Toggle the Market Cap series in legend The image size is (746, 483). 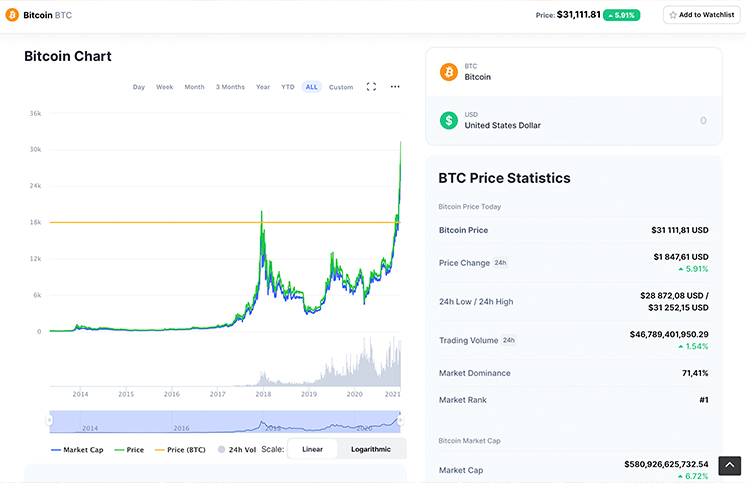(78, 450)
